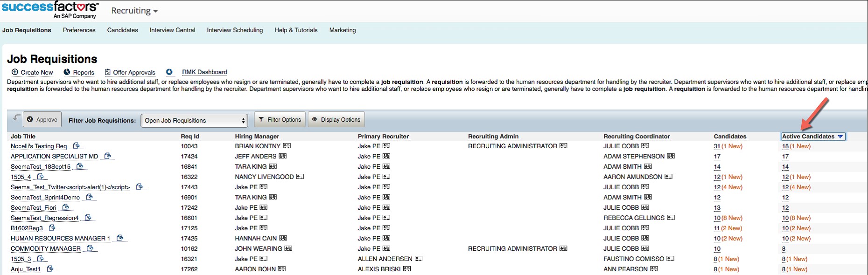Click the contact card icon beside ALLEN ANDERSEN
This screenshot has width=868, height=275.
click(x=419, y=259)
